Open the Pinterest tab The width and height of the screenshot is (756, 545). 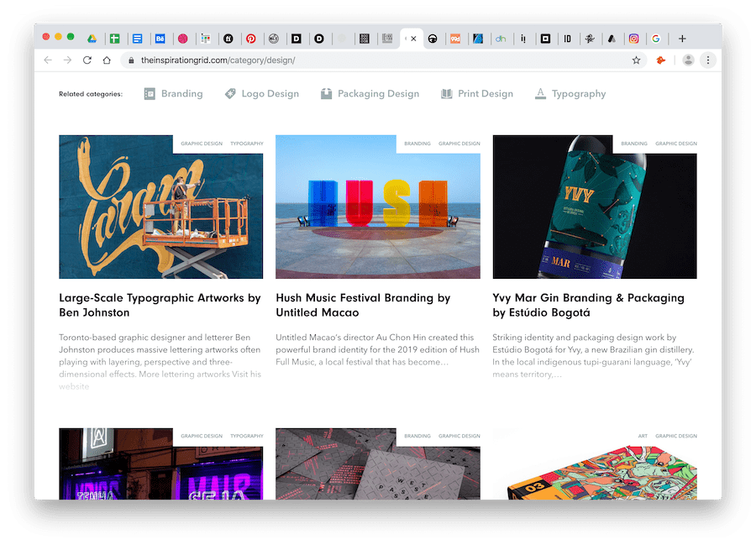click(250, 39)
